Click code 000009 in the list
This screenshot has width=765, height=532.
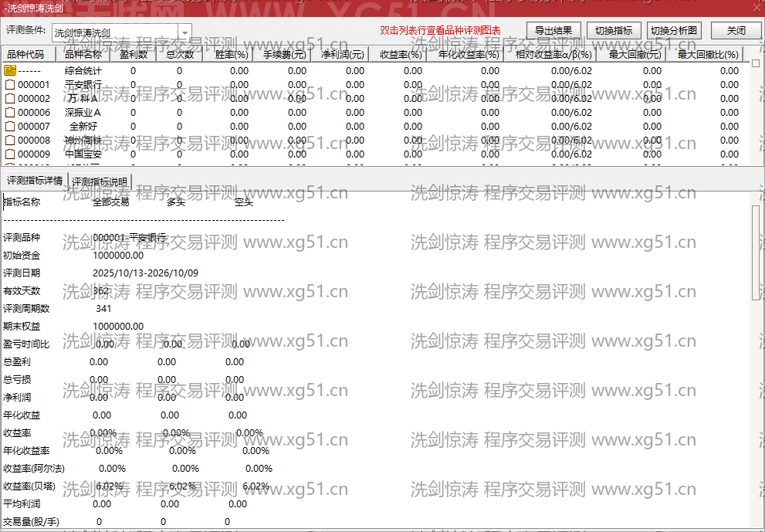point(34,154)
